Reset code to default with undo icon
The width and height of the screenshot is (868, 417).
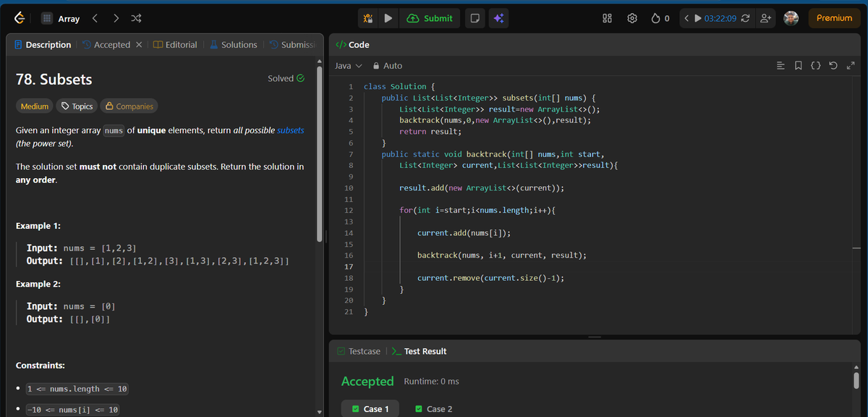click(x=833, y=66)
